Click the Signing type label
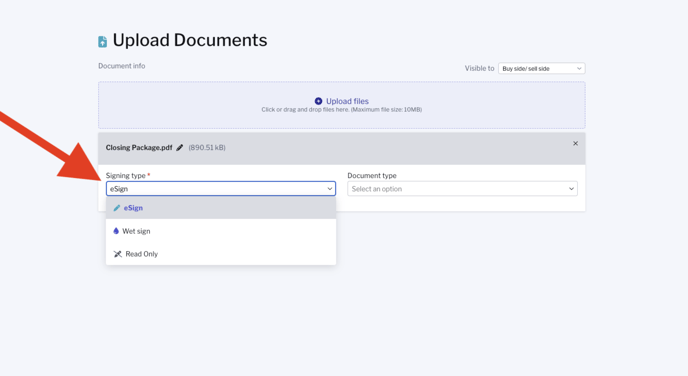This screenshot has width=688, height=376. [x=125, y=175]
